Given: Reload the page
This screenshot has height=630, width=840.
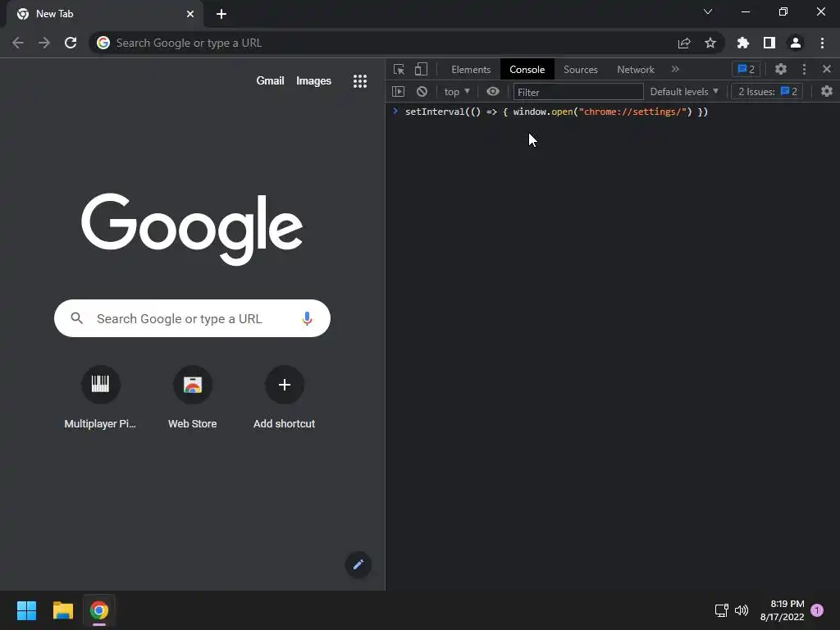Looking at the screenshot, I should (x=71, y=43).
